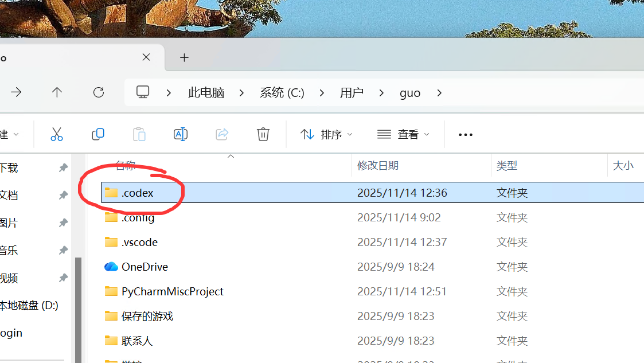Select the OneDrive item
The image size is (644, 363).
[145, 267]
